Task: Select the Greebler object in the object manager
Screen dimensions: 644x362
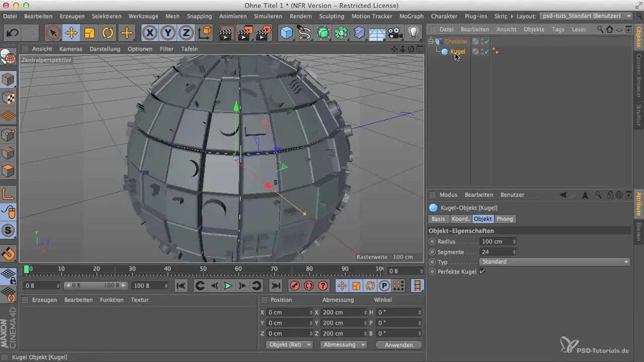Action: 456,41
